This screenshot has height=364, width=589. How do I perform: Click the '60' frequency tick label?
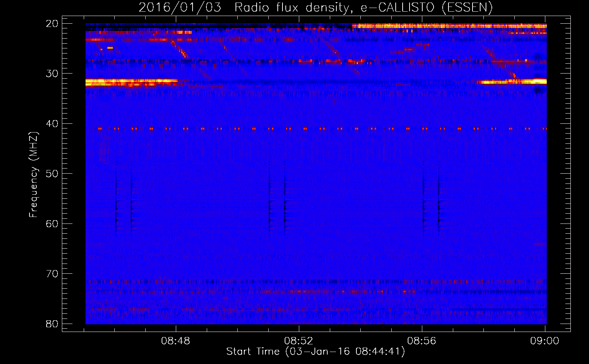(52, 224)
